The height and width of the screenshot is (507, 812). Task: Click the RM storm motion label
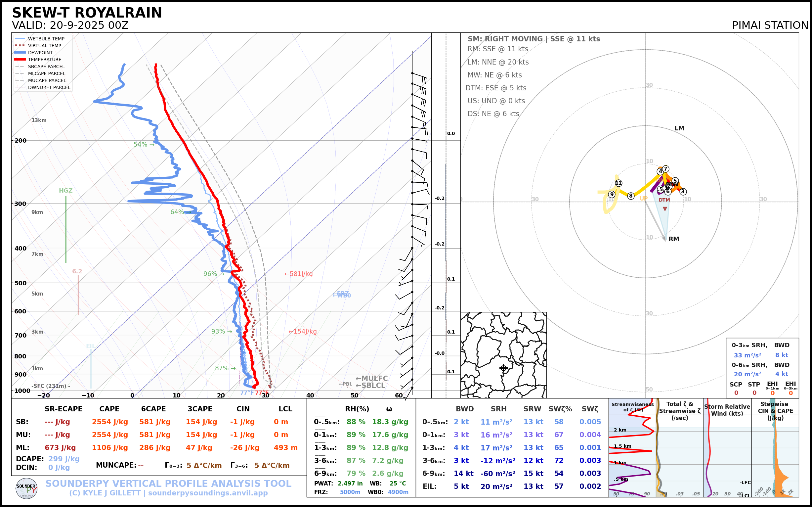674,239
